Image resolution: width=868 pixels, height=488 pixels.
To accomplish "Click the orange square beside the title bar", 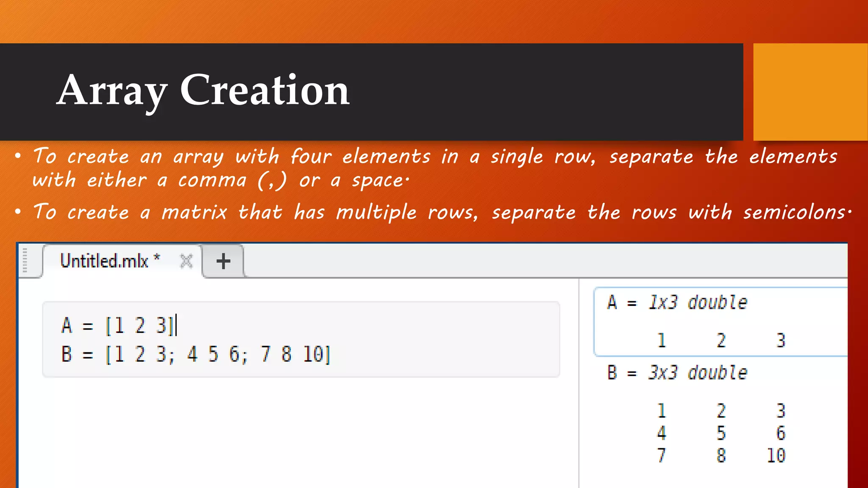I will (x=810, y=91).
